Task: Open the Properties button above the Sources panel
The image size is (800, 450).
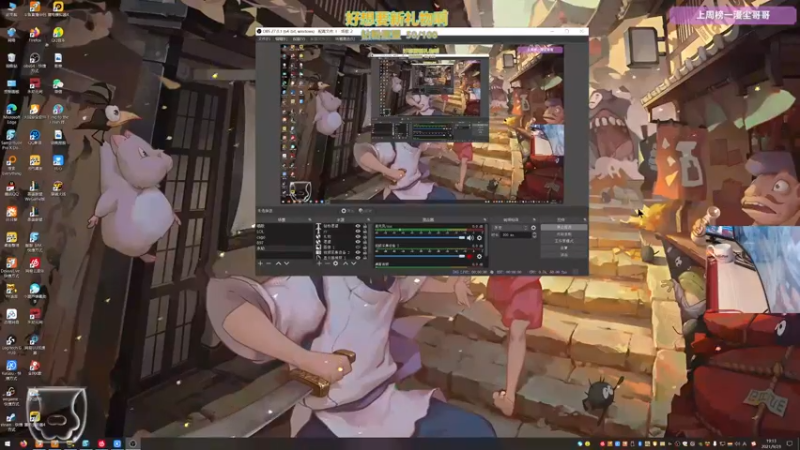Action: 347,211
